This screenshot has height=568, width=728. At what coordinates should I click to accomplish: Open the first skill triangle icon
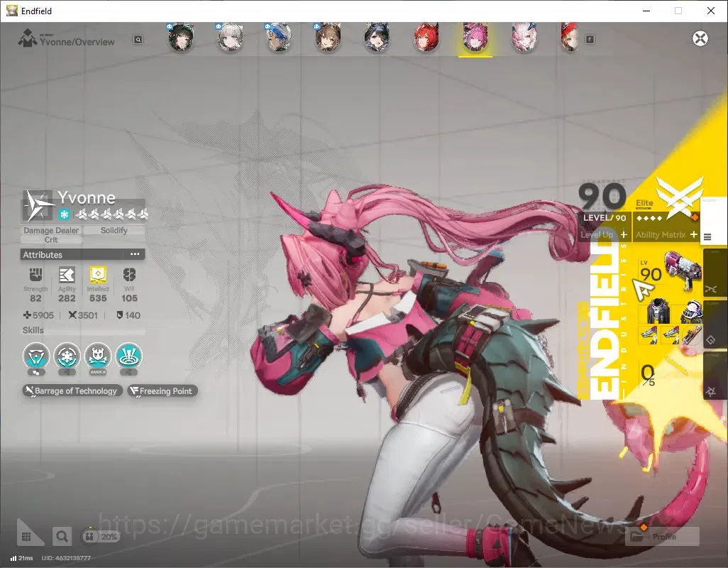(x=36, y=356)
